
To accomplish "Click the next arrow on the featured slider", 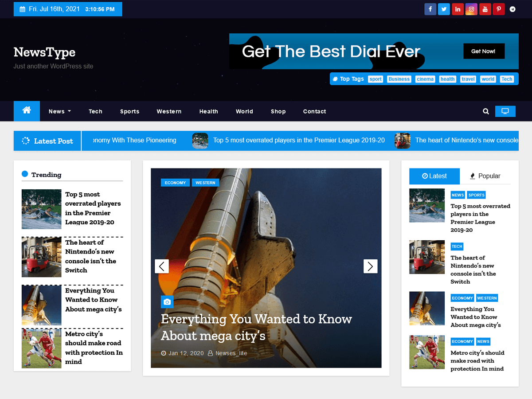I will 371,266.
